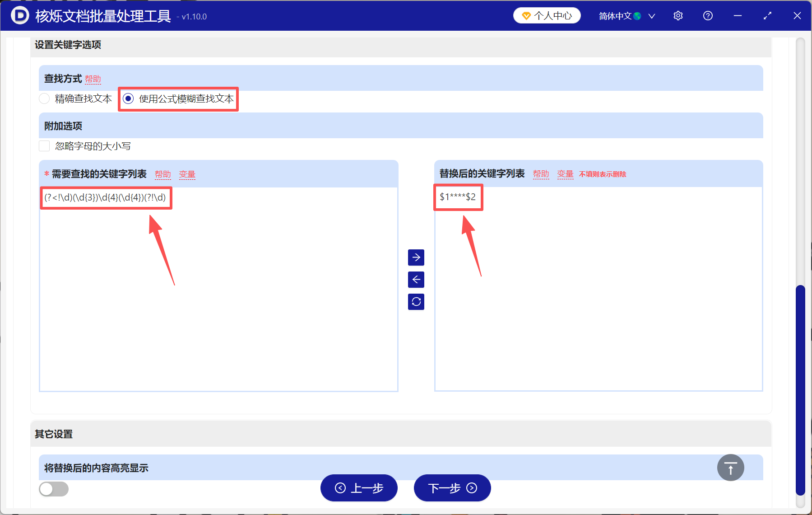
Task: Click the globe icon next to 简体中文
Action: click(637, 15)
